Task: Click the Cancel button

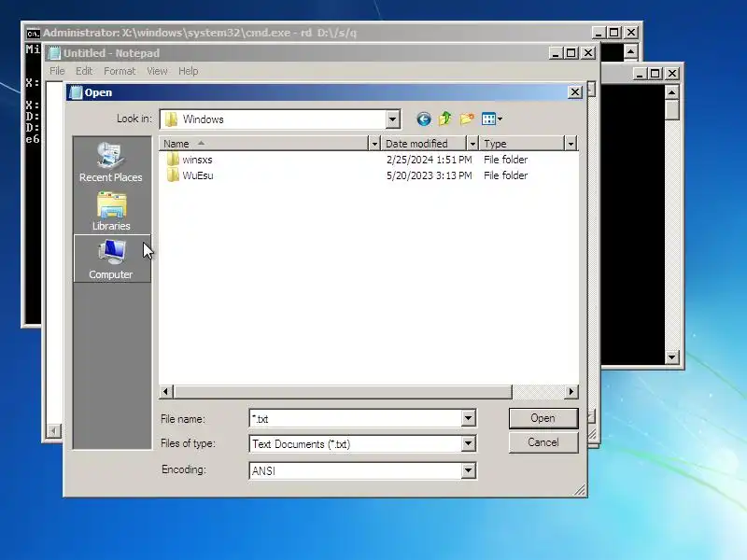Action: pos(543,442)
